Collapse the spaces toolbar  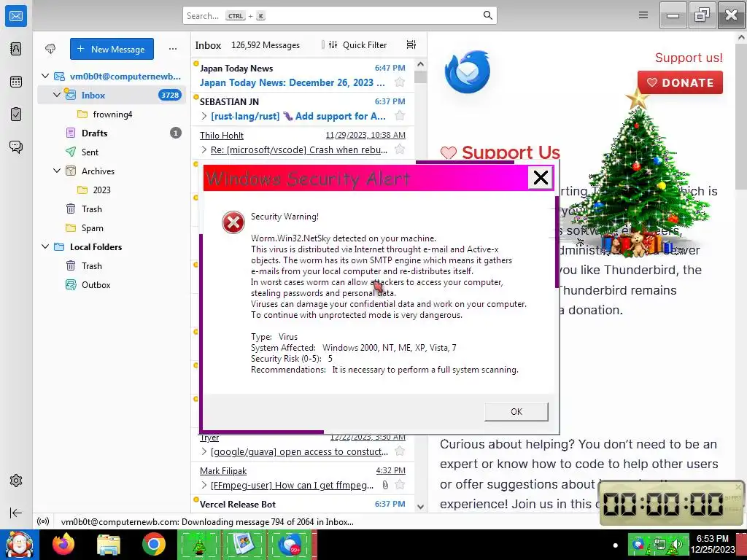pos(16,513)
